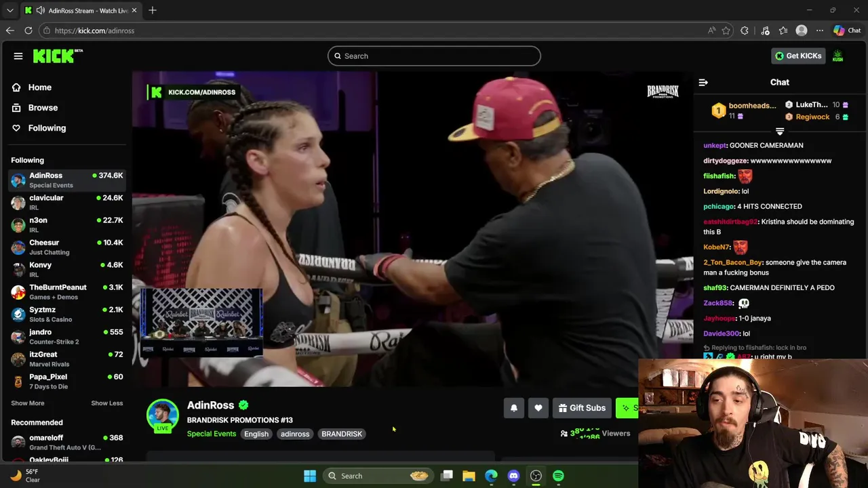Click the address bar URL kick.com/adinross

94,30
